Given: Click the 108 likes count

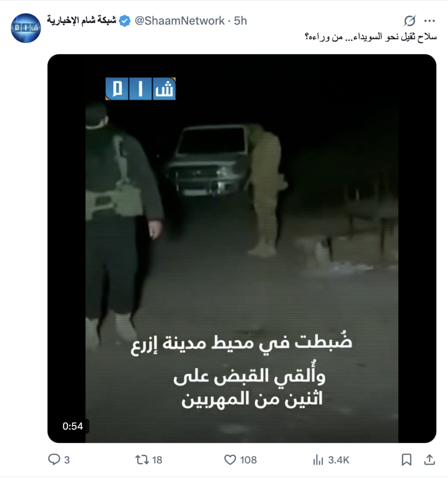Looking at the screenshot, I should click(248, 460).
